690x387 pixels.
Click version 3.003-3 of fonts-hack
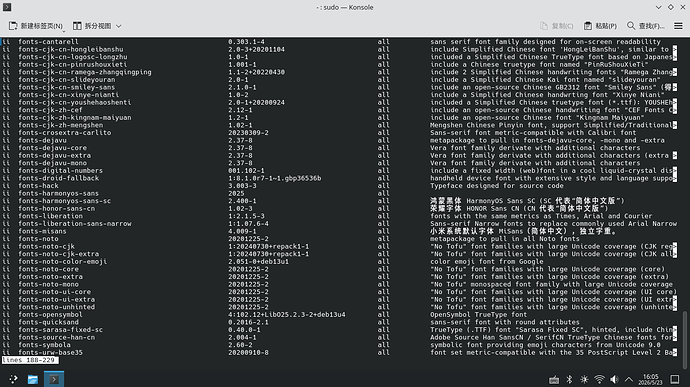coord(242,186)
